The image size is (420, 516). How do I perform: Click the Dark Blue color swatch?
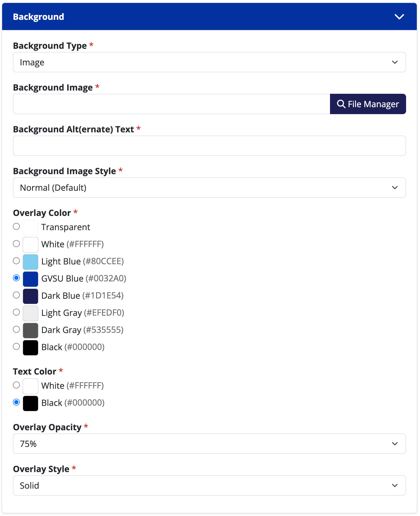click(x=31, y=296)
